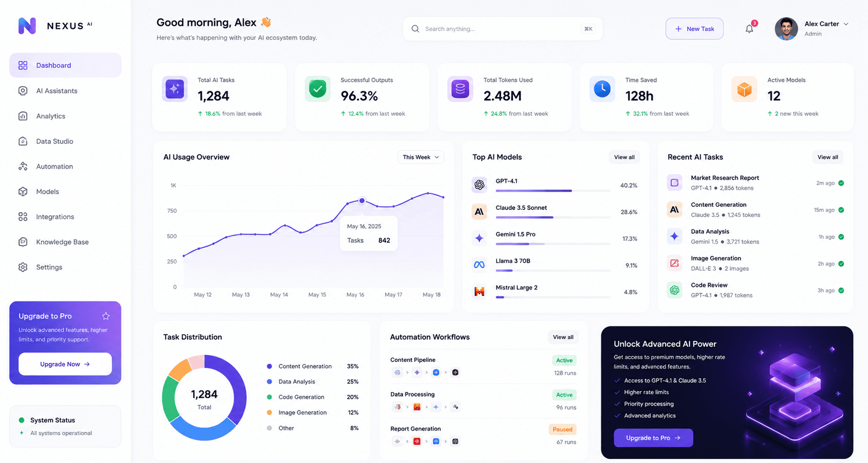Click the Code Review task icon
Viewport: 868px width, 463px height.
(x=674, y=290)
